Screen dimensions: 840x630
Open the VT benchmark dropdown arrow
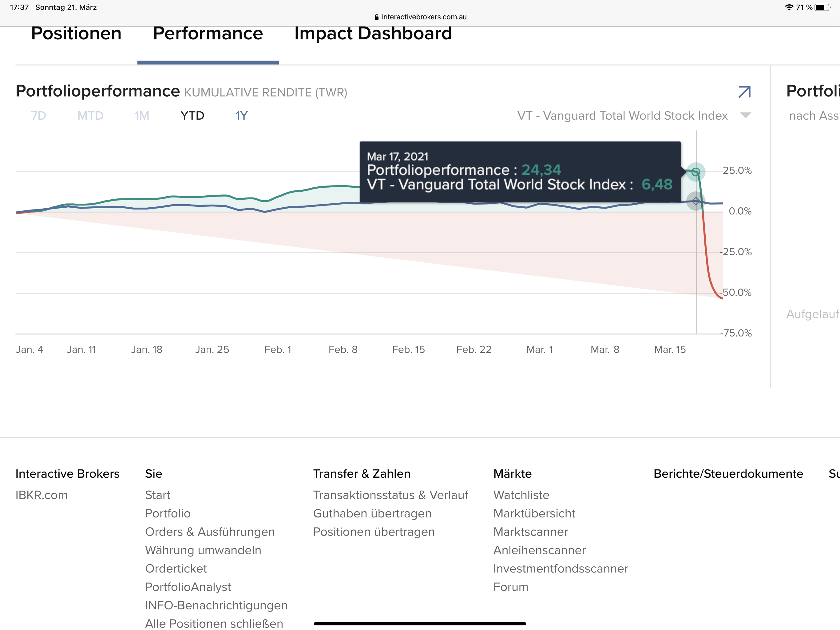click(x=745, y=115)
